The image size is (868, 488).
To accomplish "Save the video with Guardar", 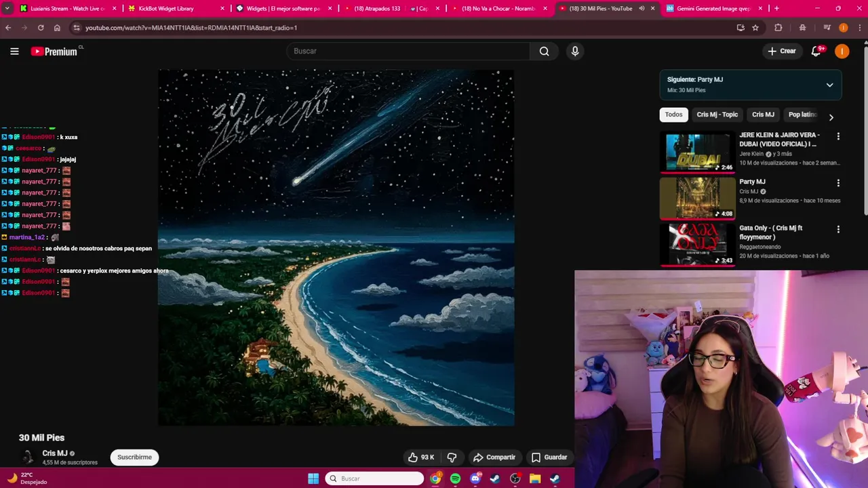I will point(549,457).
